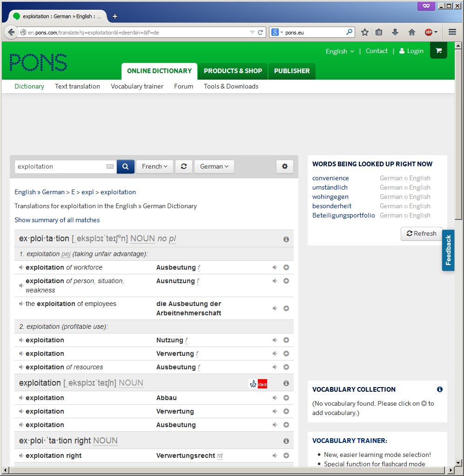Image resolution: width=464 pixels, height=476 pixels.
Task: Add 'die Ausbeutung der Arbeitnehmerschaft' to vocabulary
Action: (x=286, y=308)
